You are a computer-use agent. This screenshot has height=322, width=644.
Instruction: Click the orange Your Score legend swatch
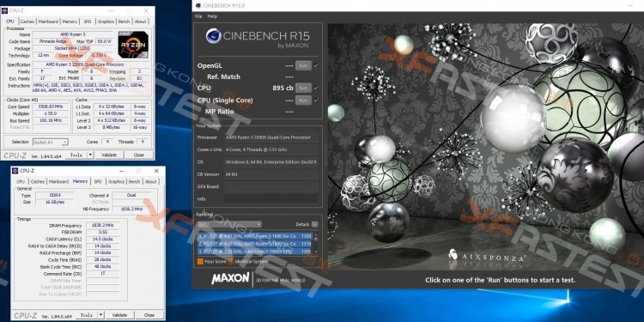(x=200, y=261)
